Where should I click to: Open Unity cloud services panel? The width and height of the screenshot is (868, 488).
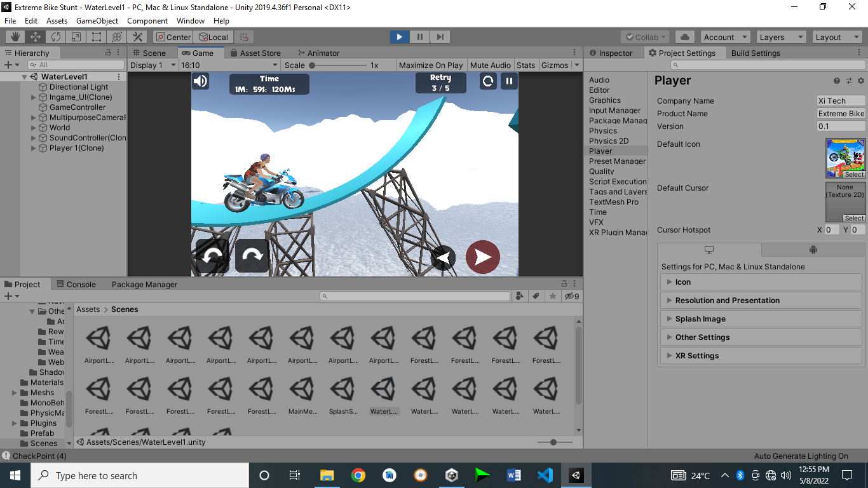pos(684,37)
